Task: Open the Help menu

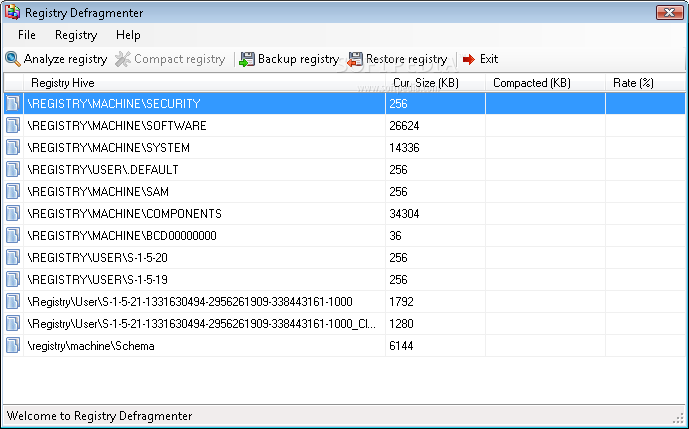Action: (x=128, y=35)
